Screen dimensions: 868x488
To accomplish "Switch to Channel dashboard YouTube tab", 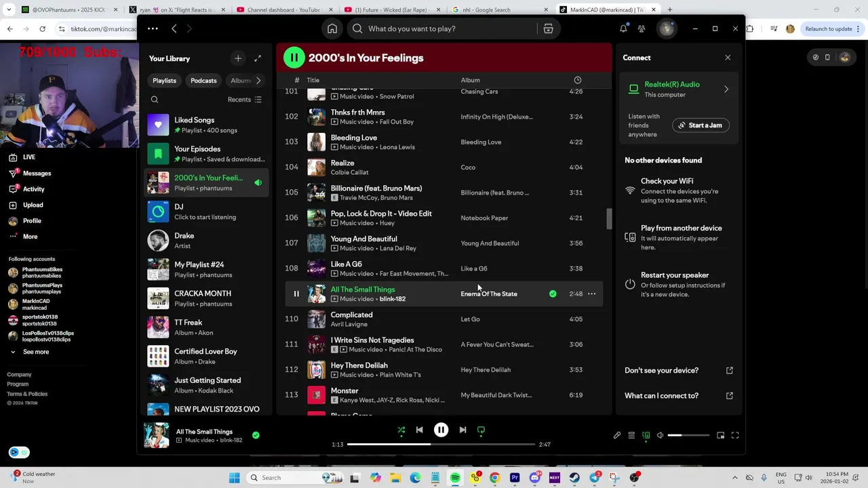I will coord(283,9).
